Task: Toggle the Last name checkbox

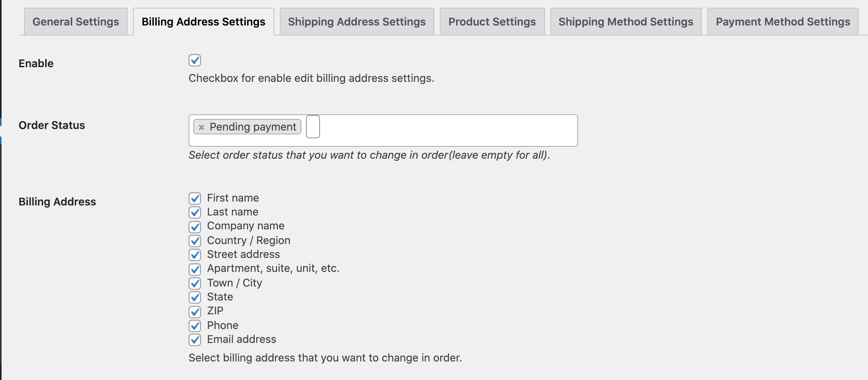Action: [195, 212]
